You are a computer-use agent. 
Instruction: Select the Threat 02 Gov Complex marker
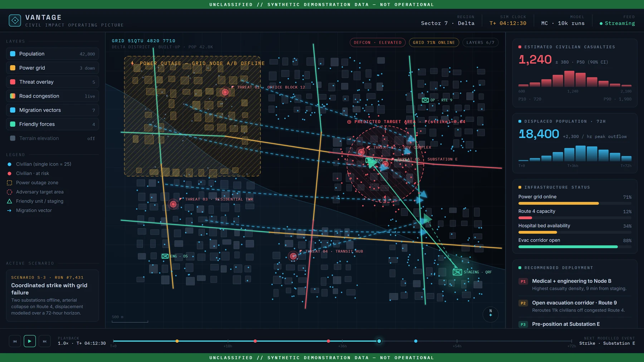coord(361,152)
